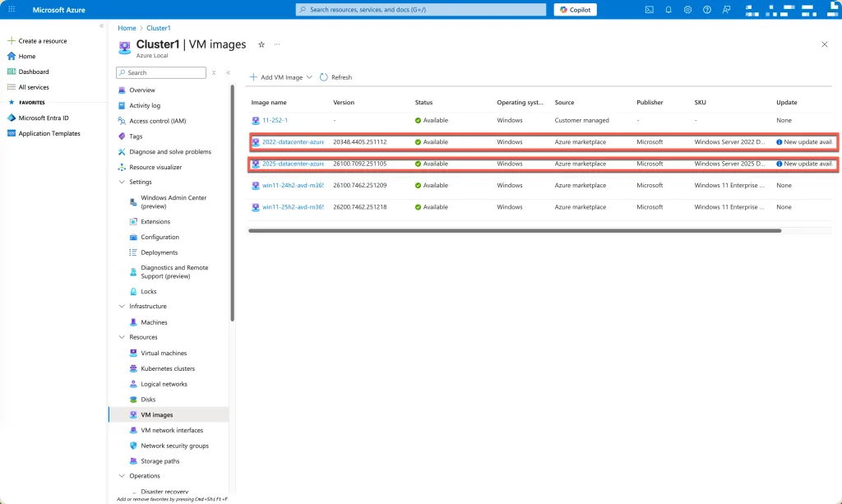Collapse the Settings section in sidebar

pos(123,183)
